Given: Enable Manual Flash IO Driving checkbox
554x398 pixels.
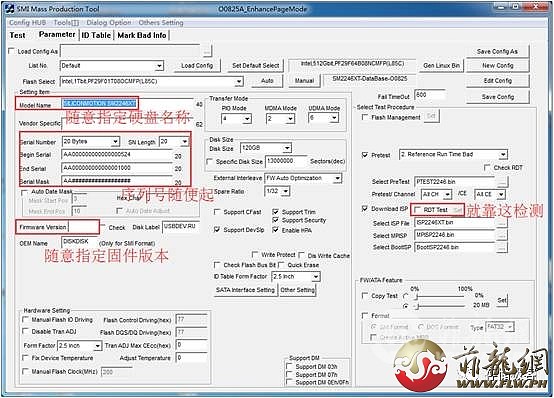Looking at the screenshot, I should [25, 320].
